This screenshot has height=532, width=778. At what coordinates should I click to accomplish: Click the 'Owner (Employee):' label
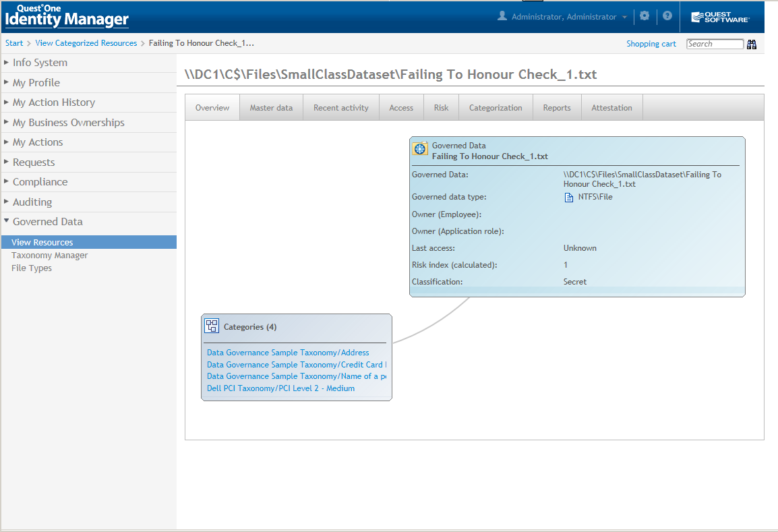(x=446, y=214)
